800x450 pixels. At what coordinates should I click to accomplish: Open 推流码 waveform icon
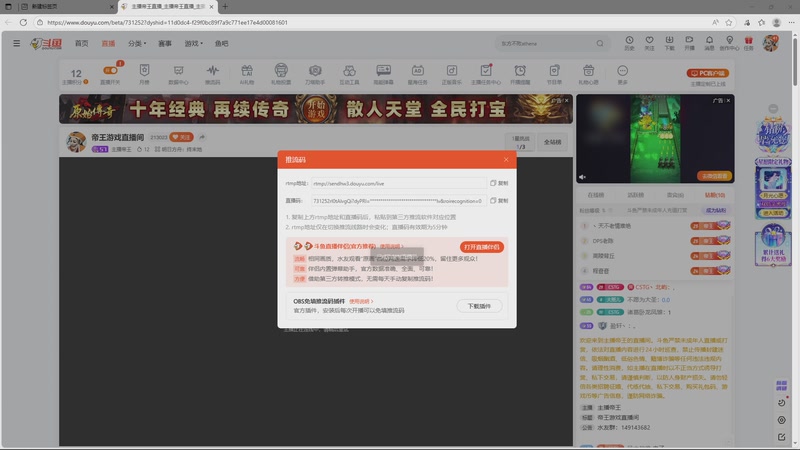pos(213,74)
